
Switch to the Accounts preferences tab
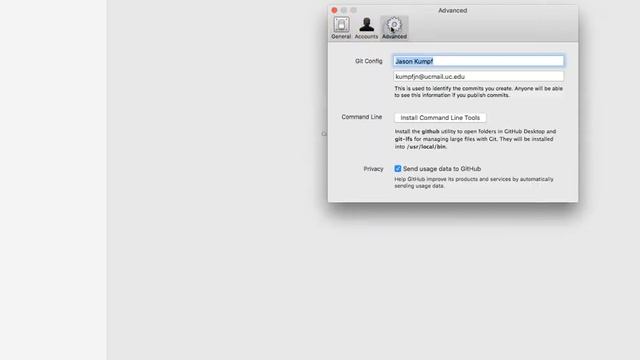pyautogui.click(x=366, y=28)
